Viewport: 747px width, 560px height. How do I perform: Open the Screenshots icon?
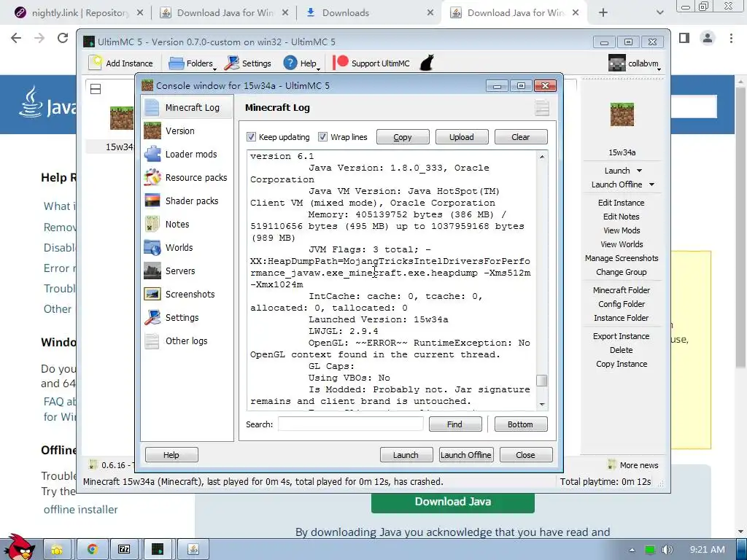152,294
